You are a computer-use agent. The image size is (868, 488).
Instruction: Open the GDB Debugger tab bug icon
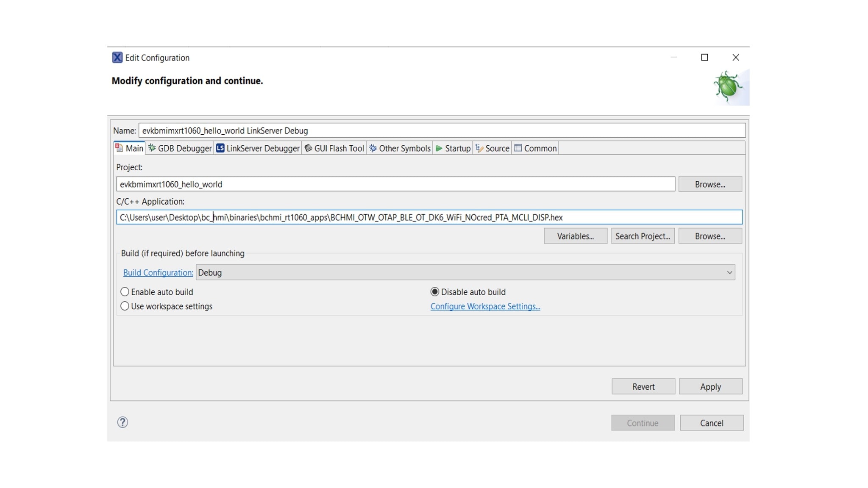(x=152, y=148)
